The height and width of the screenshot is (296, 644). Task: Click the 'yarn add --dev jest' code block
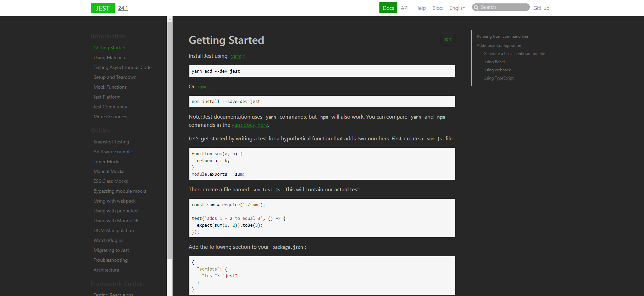322,71
